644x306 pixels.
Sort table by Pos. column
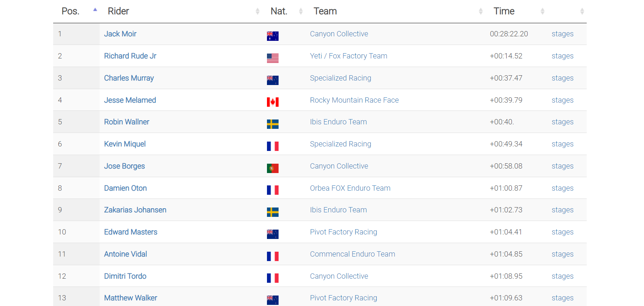pyautogui.click(x=71, y=11)
